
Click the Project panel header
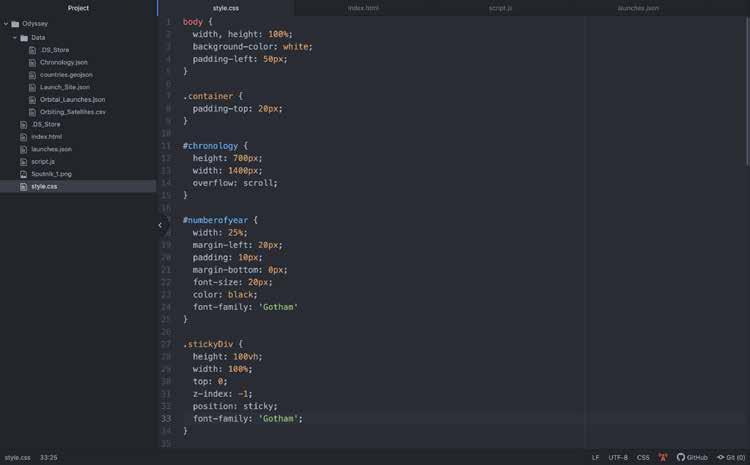click(78, 8)
